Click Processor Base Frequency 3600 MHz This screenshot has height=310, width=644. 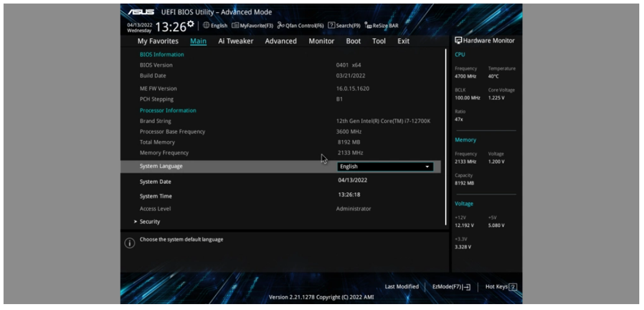(349, 131)
